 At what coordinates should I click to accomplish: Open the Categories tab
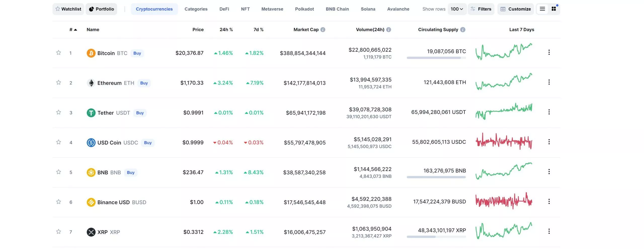coord(196,9)
